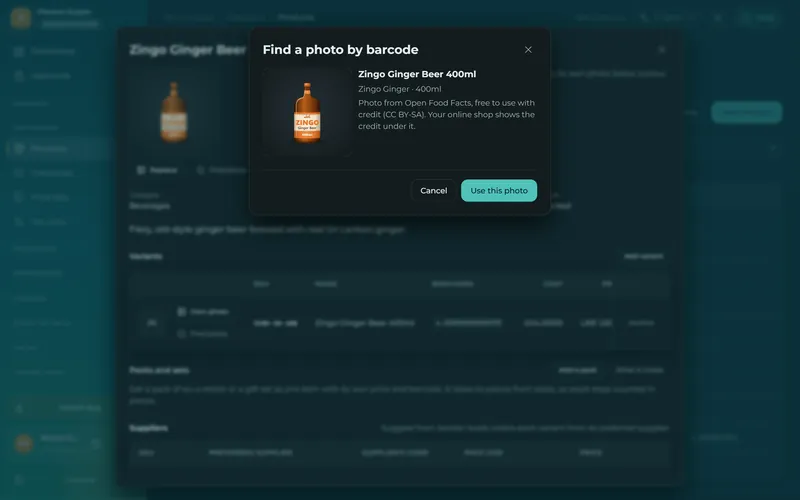Click blurred bottle image in product panel behind dialog
The image size is (800, 500).
coord(173,112)
